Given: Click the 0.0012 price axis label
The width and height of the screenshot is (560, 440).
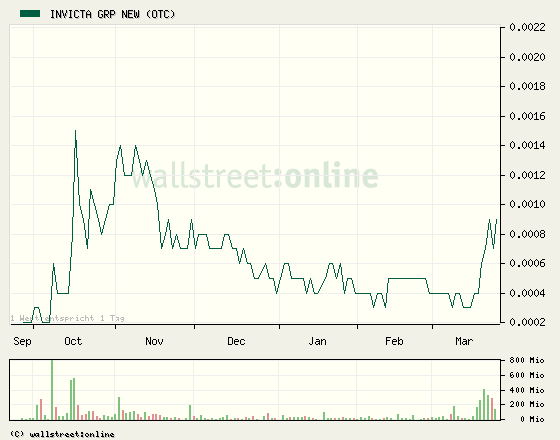Looking at the screenshot, I should coord(528,175).
